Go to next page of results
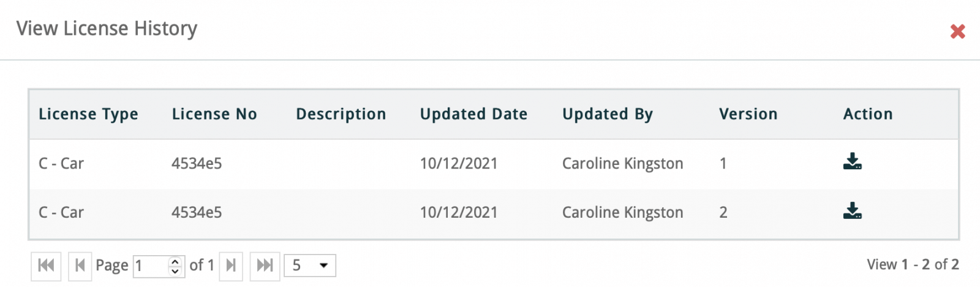 tap(231, 266)
